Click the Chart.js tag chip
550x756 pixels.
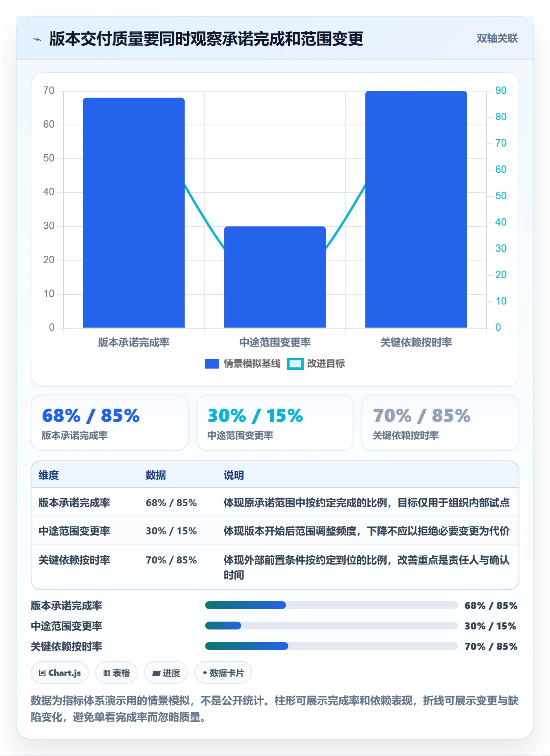pos(60,673)
